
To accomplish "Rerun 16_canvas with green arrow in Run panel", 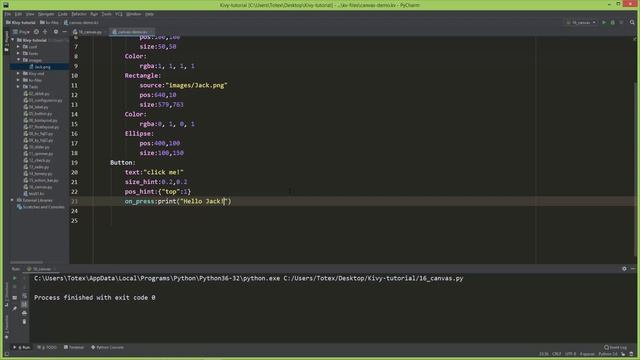I will (x=15, y=278).
